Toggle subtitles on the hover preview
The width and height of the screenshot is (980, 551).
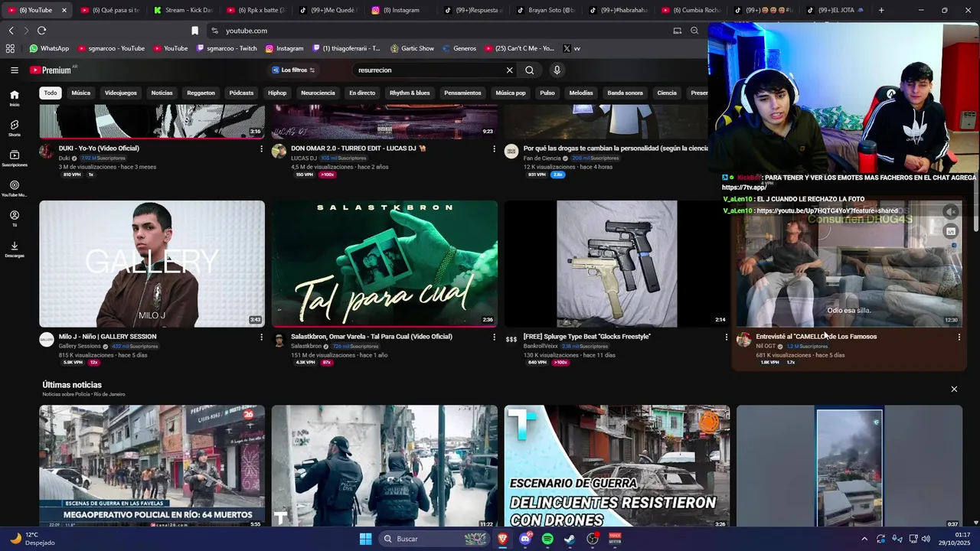tap(951, 231)
